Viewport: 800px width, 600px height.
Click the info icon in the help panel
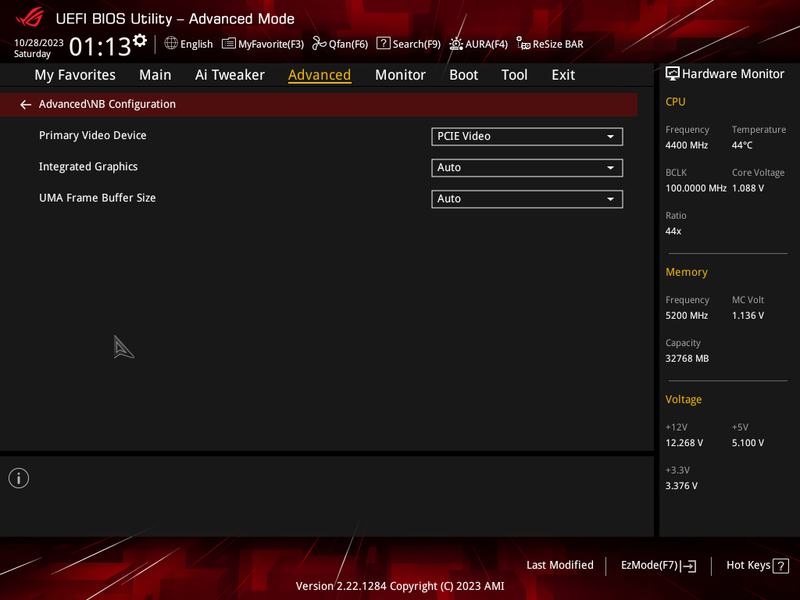tap(19, 478)
